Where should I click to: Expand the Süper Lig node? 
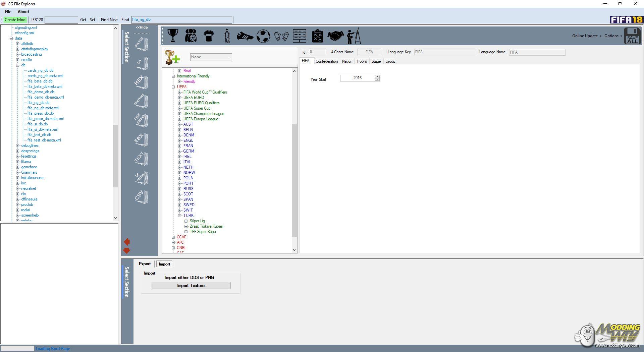click(x=186, y=221)
